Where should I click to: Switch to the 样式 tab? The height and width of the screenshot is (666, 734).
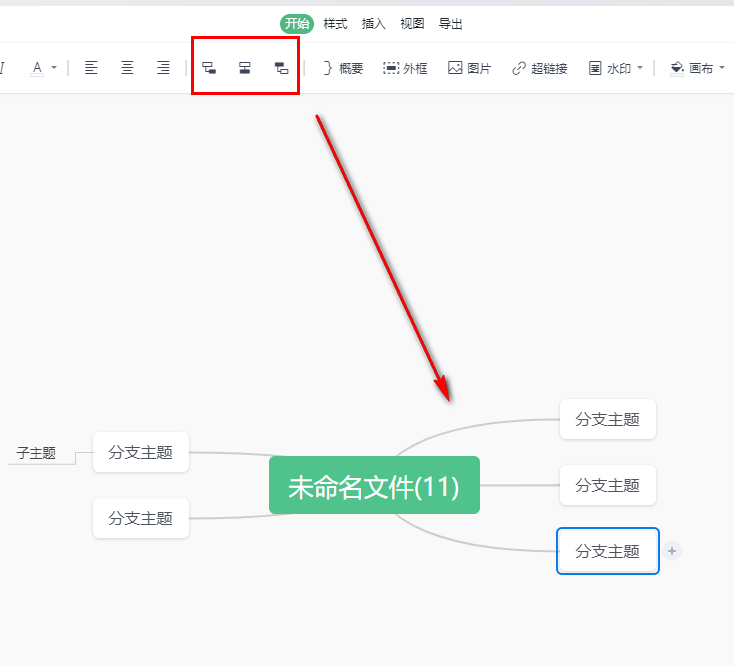pos(335,23)
